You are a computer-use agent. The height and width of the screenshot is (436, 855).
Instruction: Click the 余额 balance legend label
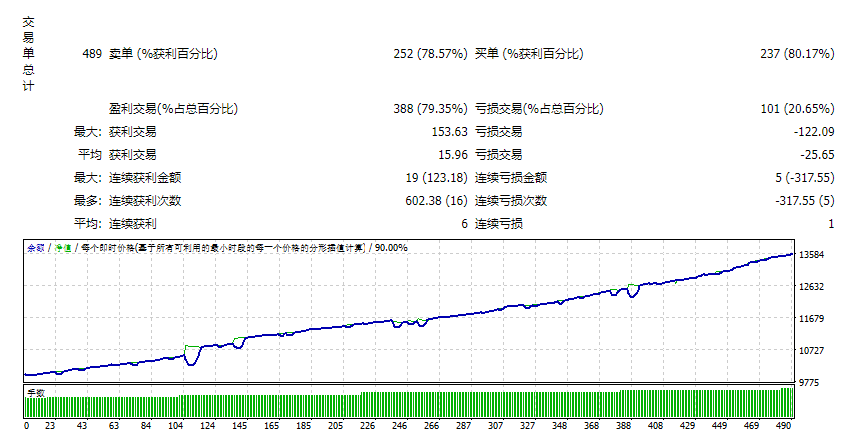tap(35, 248)
